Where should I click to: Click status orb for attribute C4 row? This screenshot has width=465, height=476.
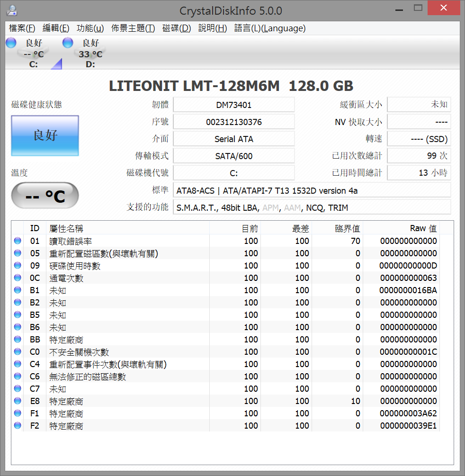[18, 364]
